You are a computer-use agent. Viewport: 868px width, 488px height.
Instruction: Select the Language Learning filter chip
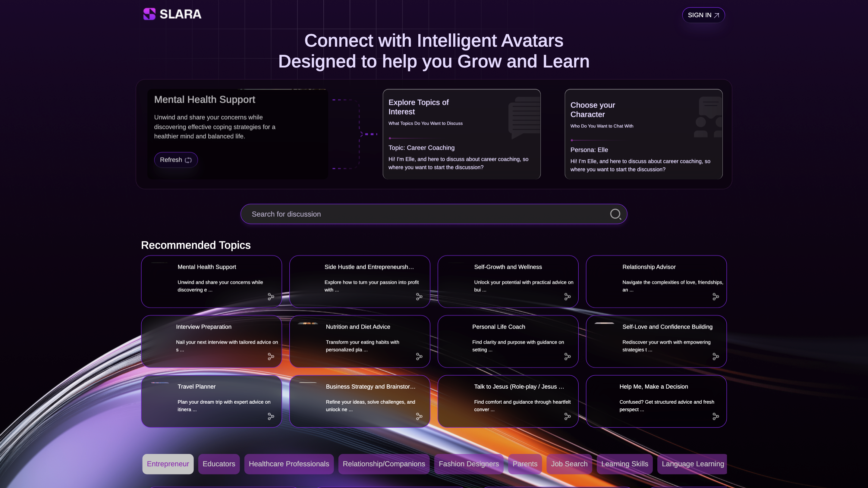tap(692, 464)
